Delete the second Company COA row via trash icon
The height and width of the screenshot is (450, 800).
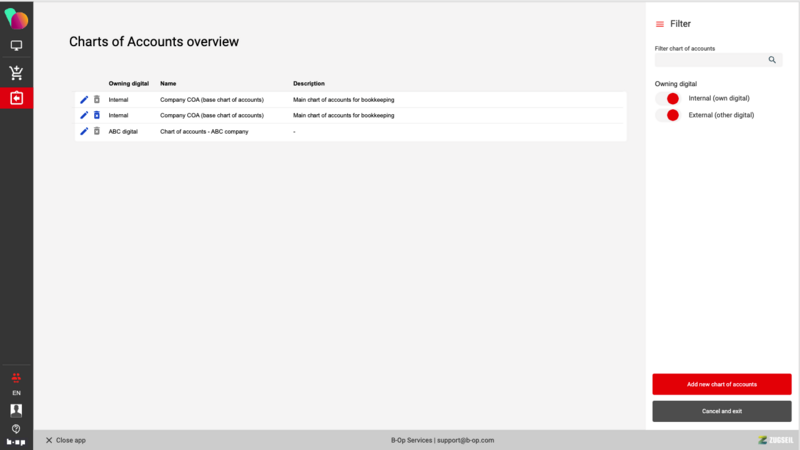tap(97, 116)
